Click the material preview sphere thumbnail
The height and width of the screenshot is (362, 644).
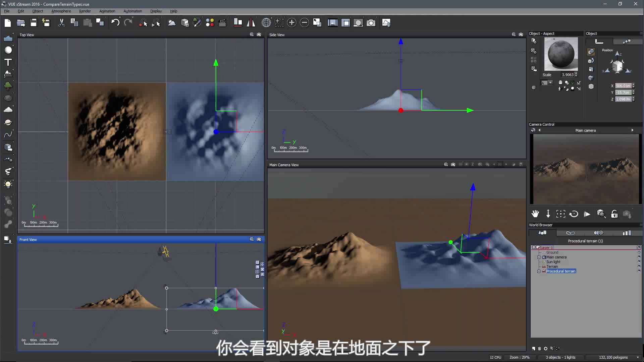click(561, 54)
